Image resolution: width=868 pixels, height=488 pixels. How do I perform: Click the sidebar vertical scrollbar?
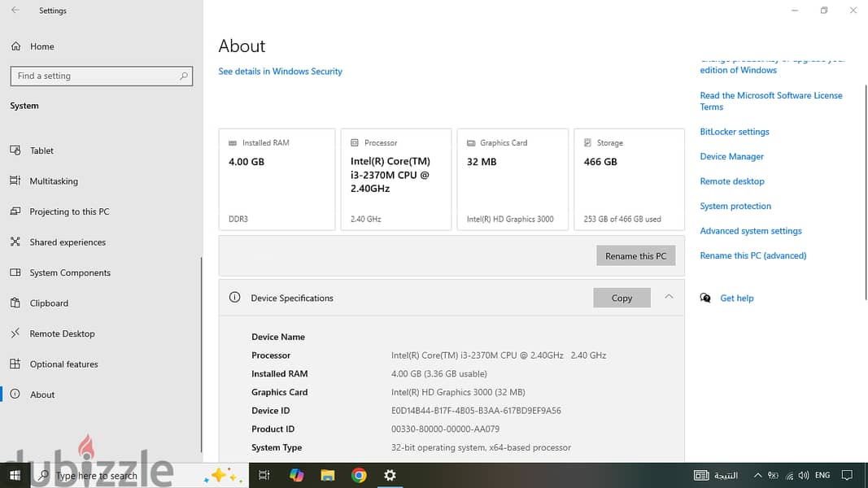(201, 354)
